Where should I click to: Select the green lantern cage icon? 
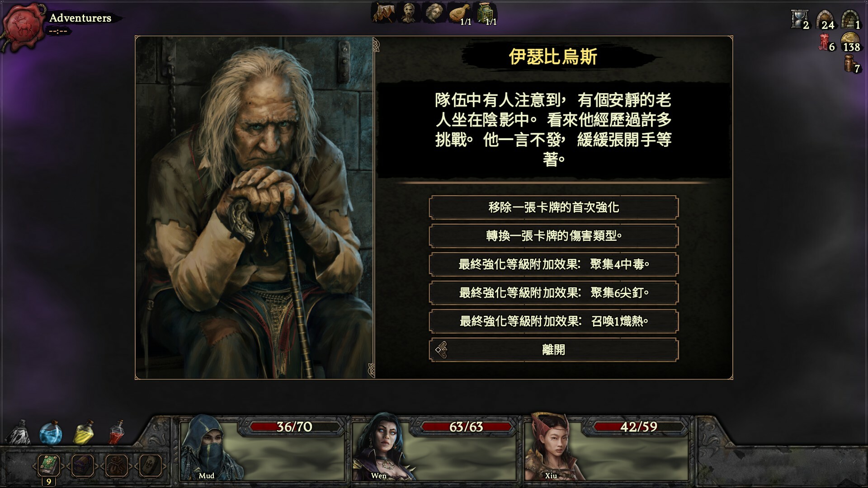pyautogui.click(x=486, y=14)
